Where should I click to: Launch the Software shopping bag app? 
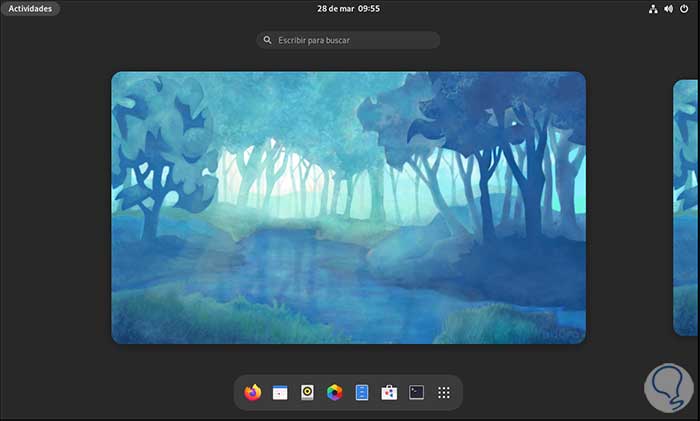tap(389, 392)
